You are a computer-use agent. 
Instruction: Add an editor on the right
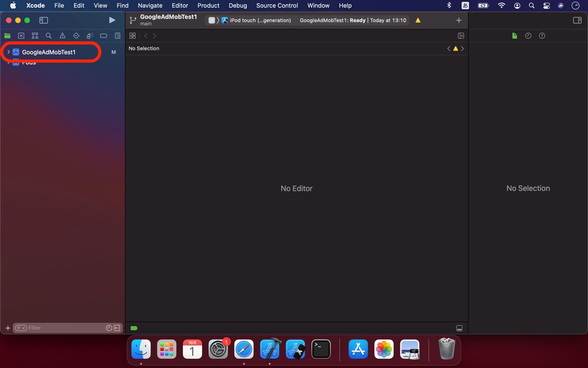pos(461,36)
